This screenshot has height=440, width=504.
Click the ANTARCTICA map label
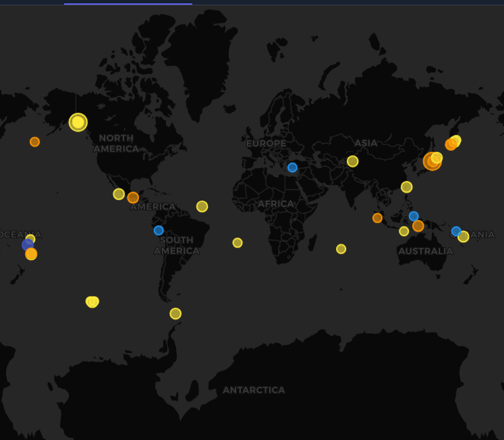254,390
